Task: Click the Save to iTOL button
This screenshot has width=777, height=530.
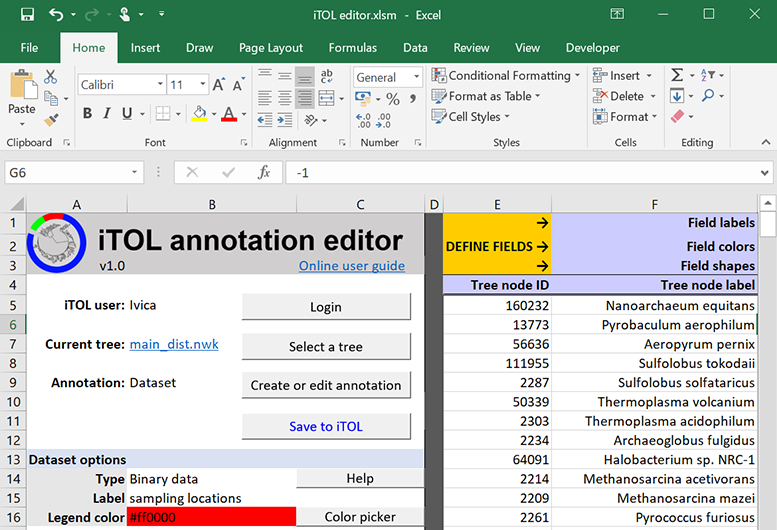Action: [326, 426]
